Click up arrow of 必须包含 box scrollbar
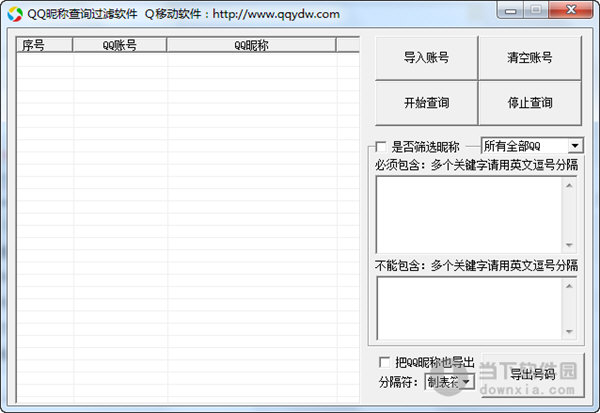This screenshot has height=413, width=600. pos(569,185)
